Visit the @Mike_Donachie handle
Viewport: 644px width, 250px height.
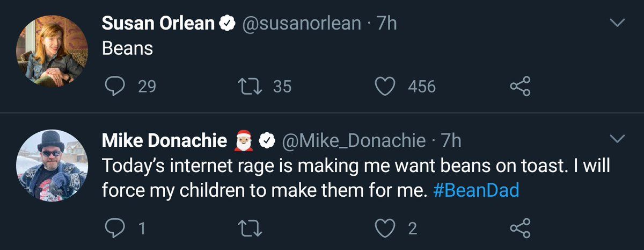click(x=353, y=141)
